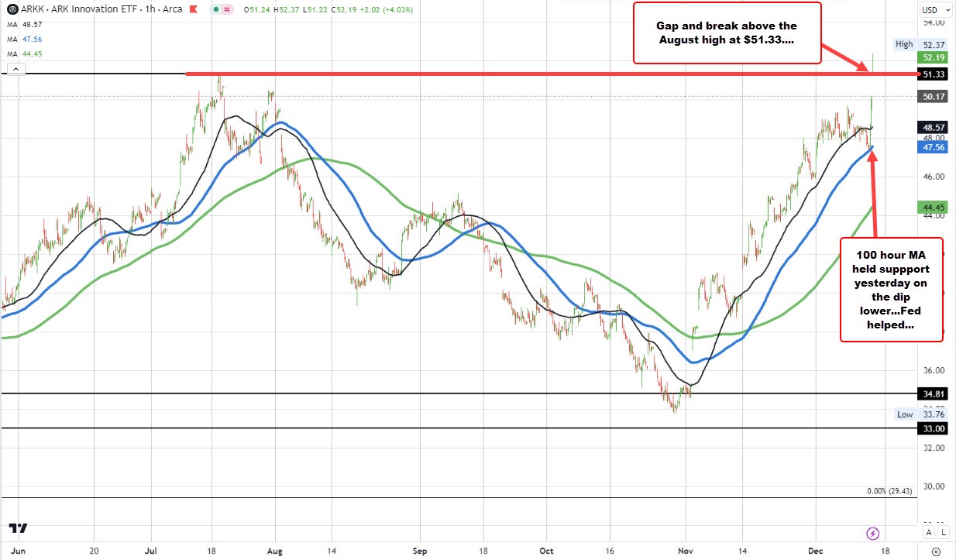Select the '100 hour MA held support' annotation
Image resolution: width=956 pixels, height=560 pixels.
tap(891, 290)
